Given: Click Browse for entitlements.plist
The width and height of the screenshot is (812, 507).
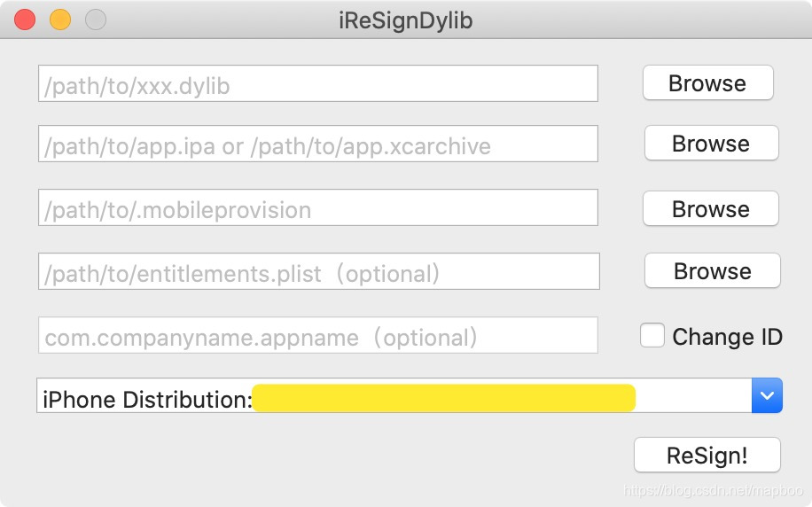Looking at the screenshot, I should [x=712, y=270].
